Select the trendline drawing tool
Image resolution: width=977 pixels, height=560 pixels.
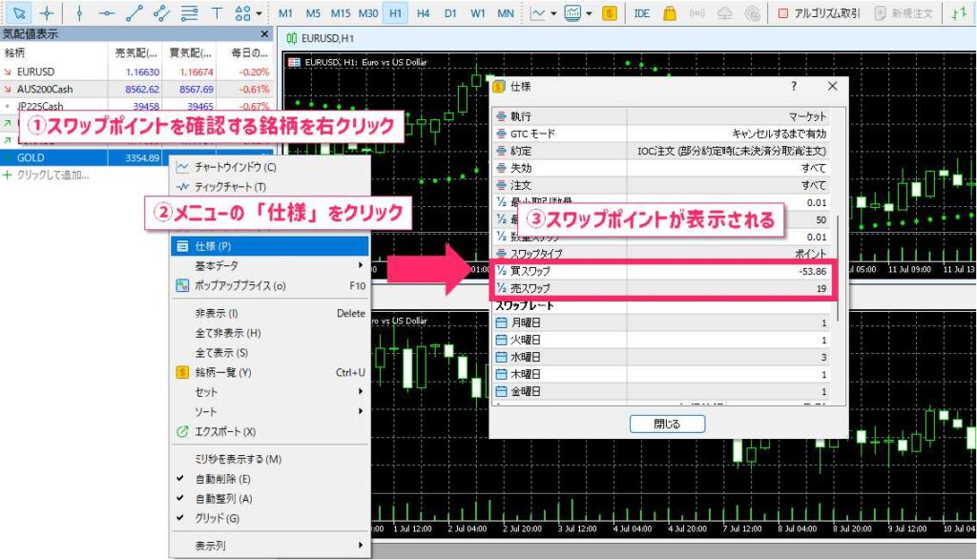(136, 13)
